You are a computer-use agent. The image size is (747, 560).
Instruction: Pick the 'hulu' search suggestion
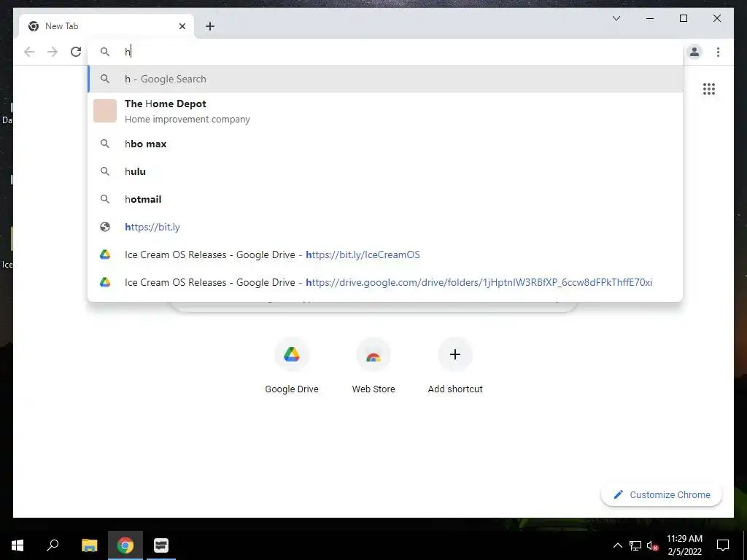(x=385, y=171)
